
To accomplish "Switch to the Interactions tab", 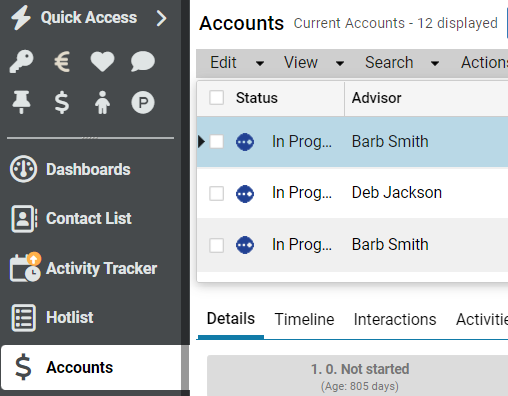I will pyautogui.click(x=395, y=319).
